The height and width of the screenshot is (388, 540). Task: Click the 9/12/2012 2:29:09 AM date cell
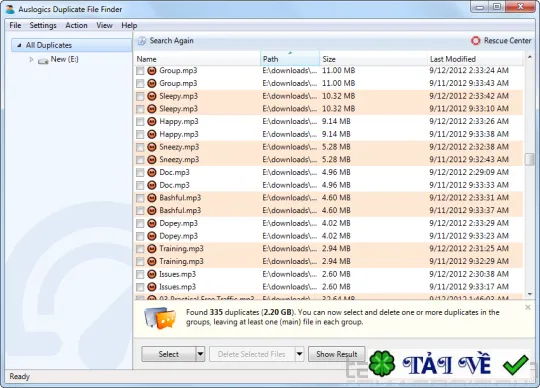click(x=469, y=172)
